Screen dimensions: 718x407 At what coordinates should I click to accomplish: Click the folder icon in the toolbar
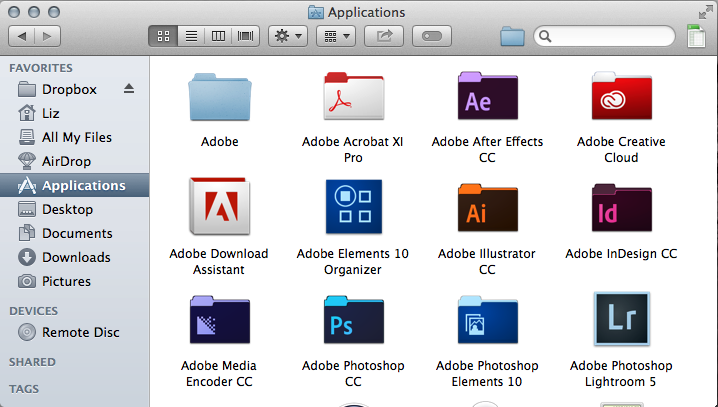click(x=512, y=36)
